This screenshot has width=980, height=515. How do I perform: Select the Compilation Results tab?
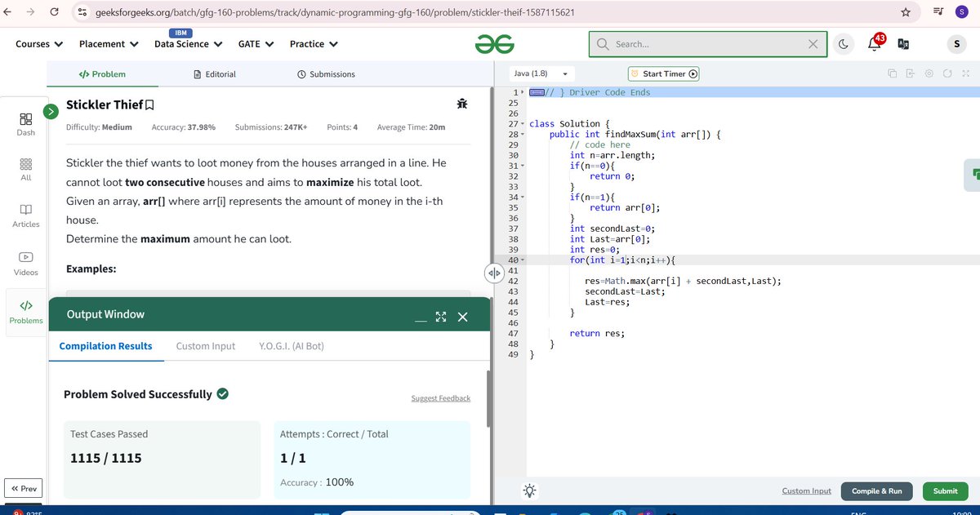pyautogui.click(x=105, y=346)
